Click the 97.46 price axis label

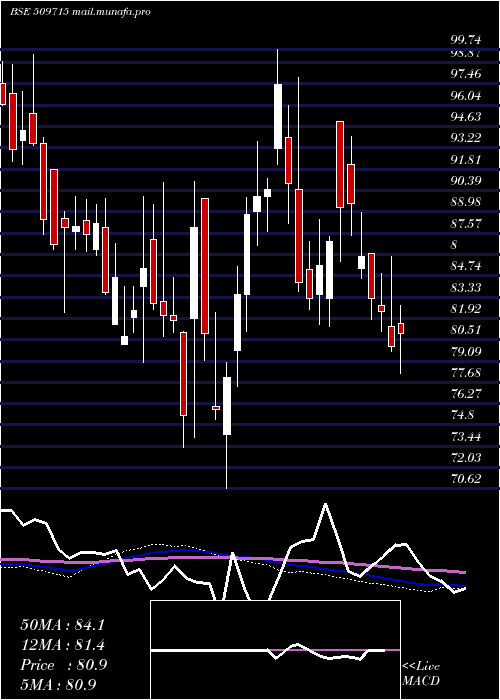(466, 73)
